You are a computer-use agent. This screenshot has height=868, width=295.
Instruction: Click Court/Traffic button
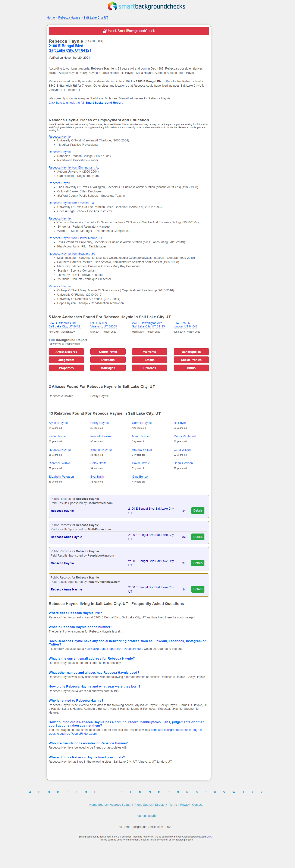[x=108, y=352]
